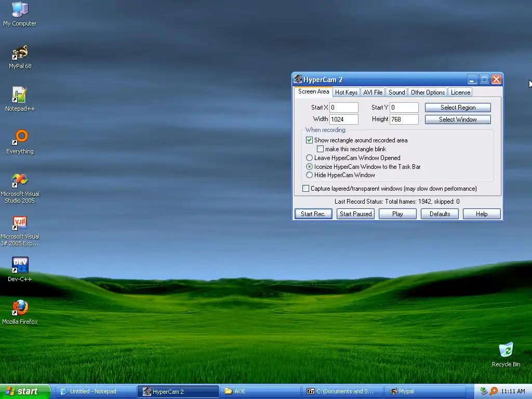Viewport: 532px width, 399px height.
Task: Click the Start Y input field
Action: pyautogui.click(x=404, y=108)
